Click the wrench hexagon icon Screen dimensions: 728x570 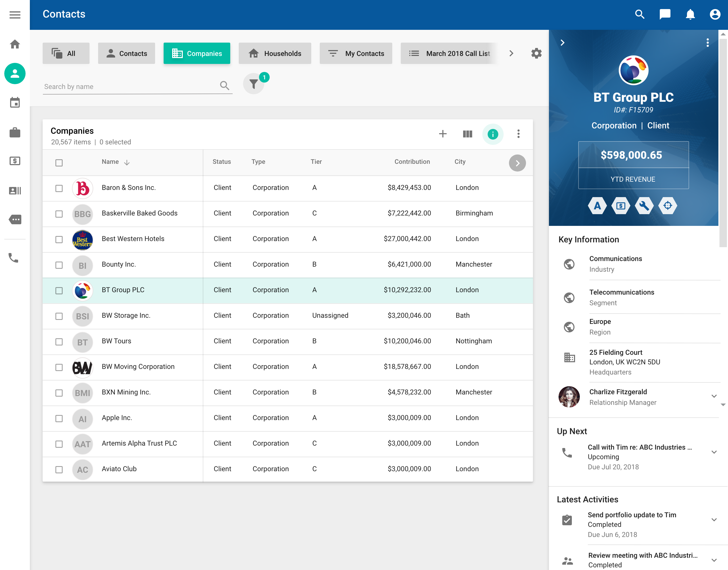point(644,206)
